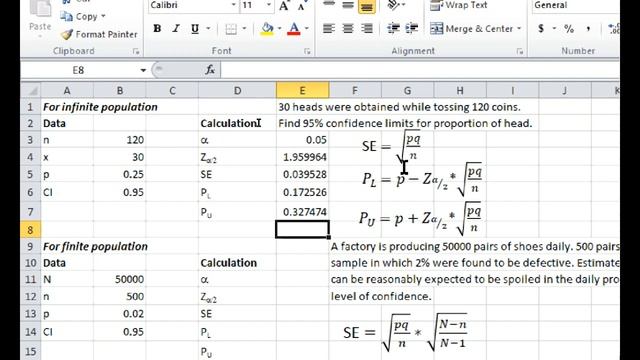Image resolution: width=640 pixels, height=360 pixels.
Task: Open Name Box dropdown arrow
Action: pyautogui.click(x=143, y=70)
